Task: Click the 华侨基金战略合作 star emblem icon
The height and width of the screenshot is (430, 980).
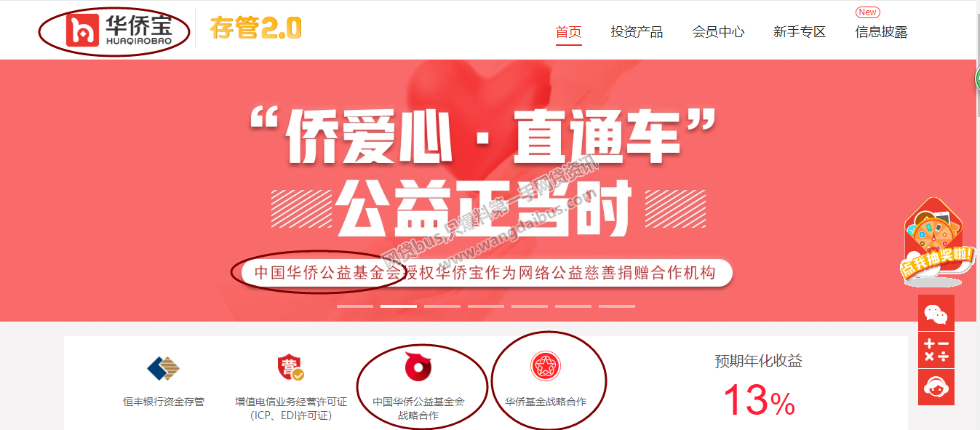Action: (545, 365)
